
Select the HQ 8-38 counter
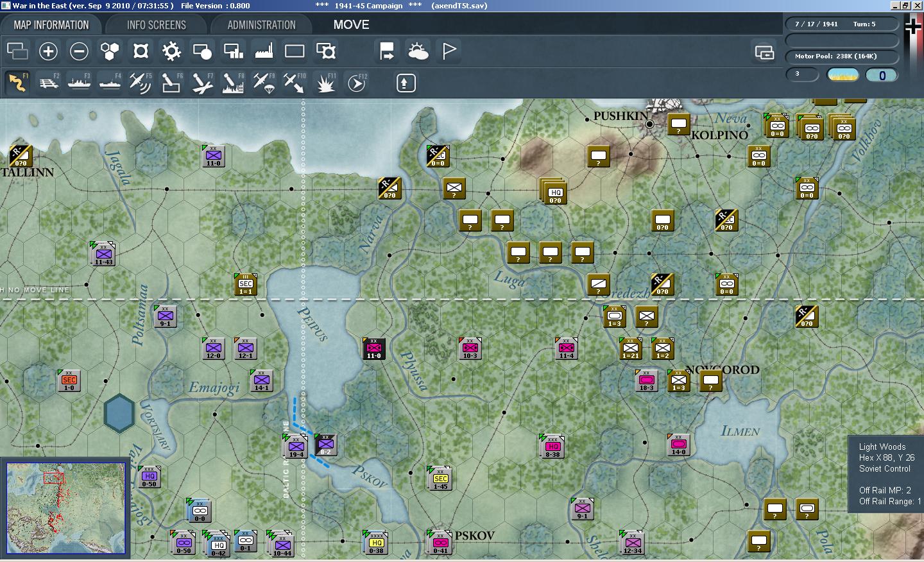point(552,447)
